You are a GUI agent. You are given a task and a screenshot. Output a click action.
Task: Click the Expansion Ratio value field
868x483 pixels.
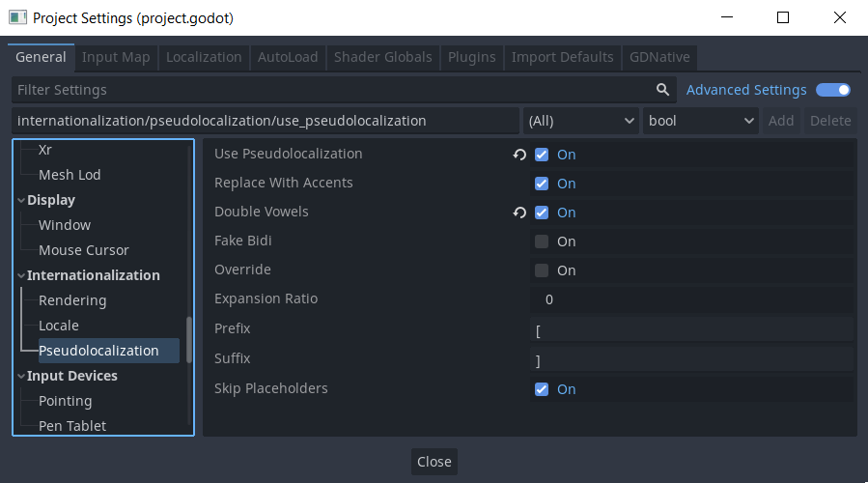point(691,299)
